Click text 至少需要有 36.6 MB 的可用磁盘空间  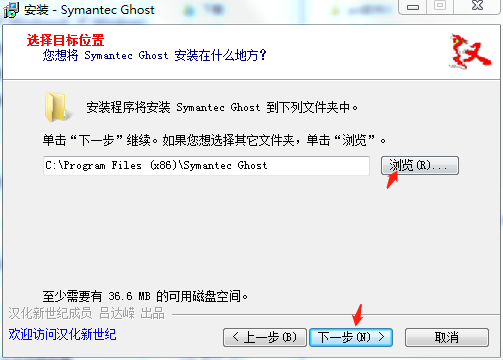click(145, 296)
